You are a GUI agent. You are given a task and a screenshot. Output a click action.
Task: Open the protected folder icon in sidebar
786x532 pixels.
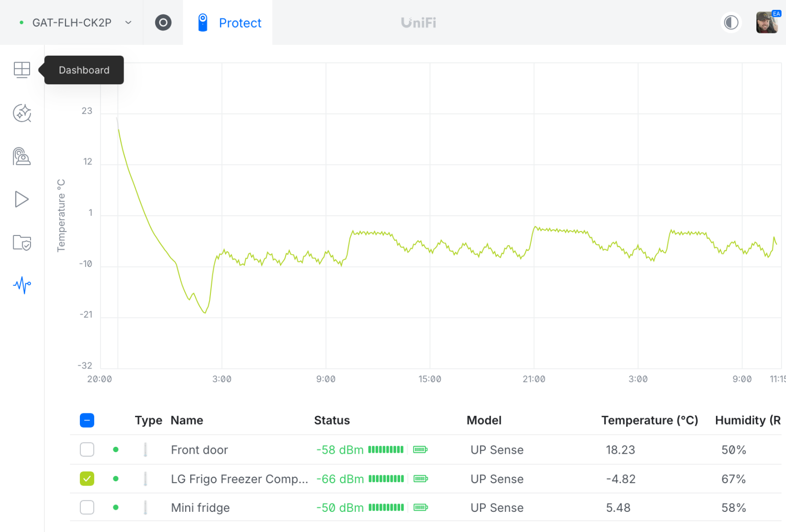(x=22, y=242)
